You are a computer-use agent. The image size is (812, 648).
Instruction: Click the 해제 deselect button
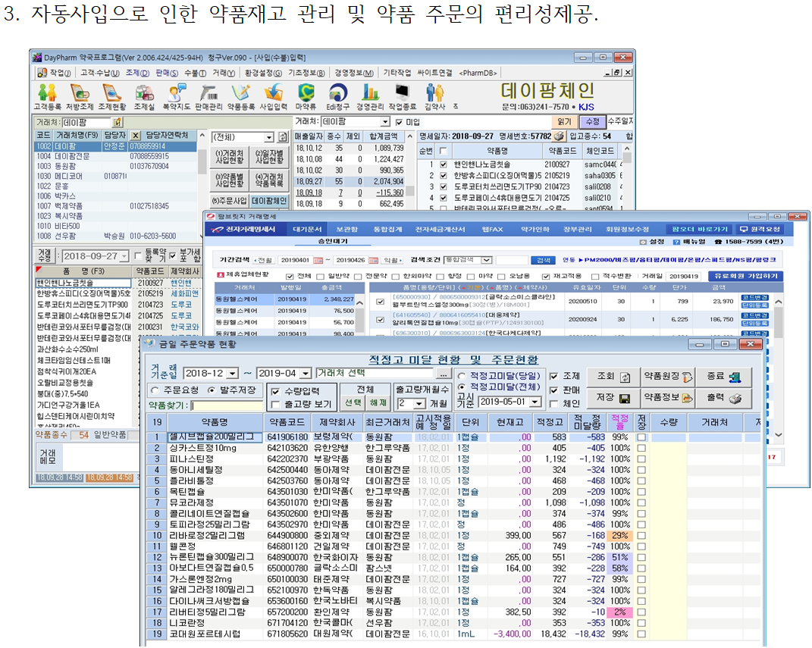[378, 402]
